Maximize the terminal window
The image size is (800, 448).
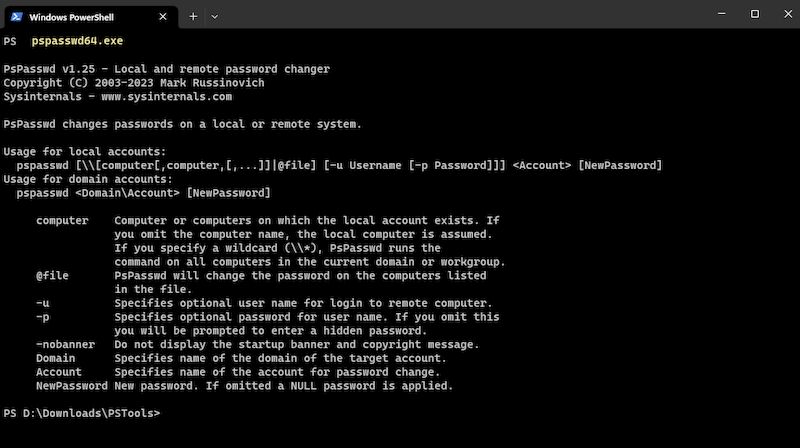pyautogui.click(x=755, y=14)
